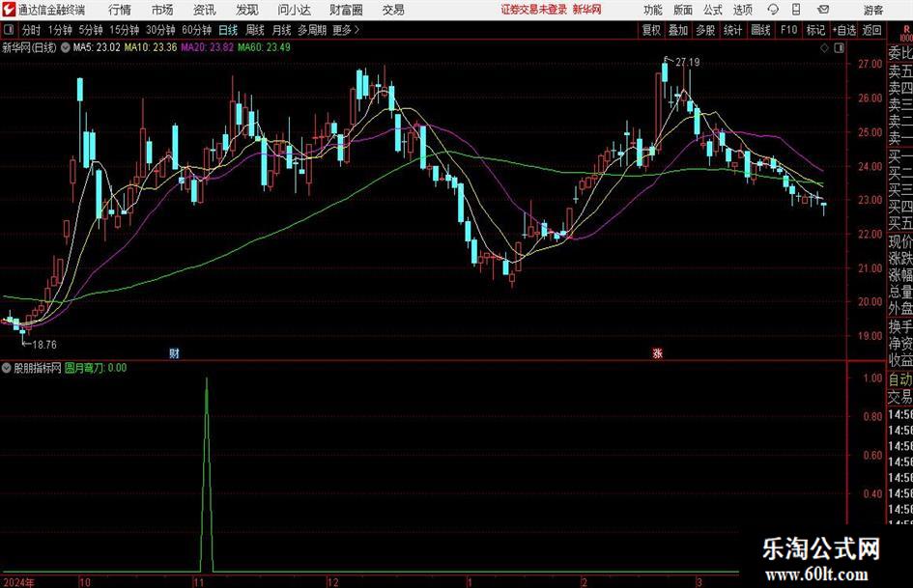This screenshot has width=913, height=588.
Task: Click the 证券交易未登录 login link
Action: (534, 10)
